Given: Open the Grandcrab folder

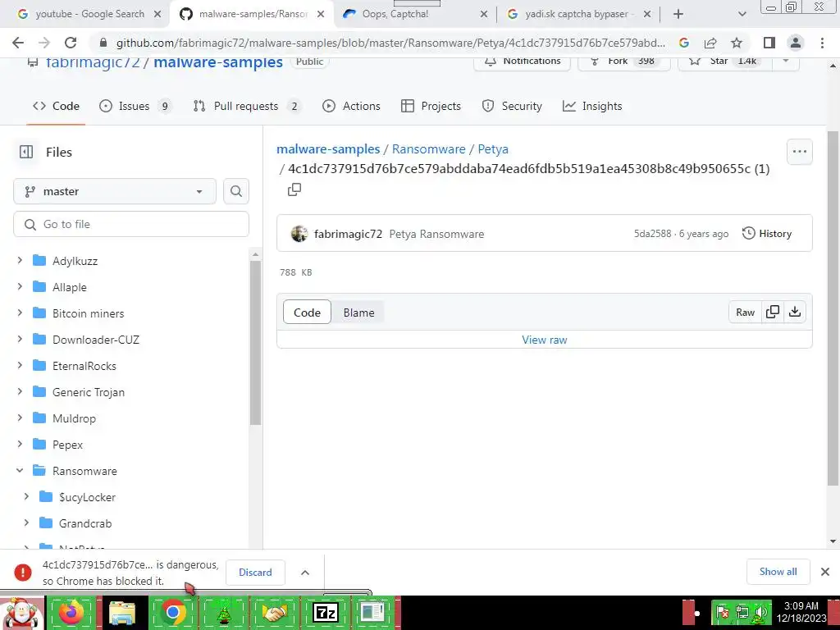Looking at the screenshot, I should pyautogui.click(x=85, y=523).
